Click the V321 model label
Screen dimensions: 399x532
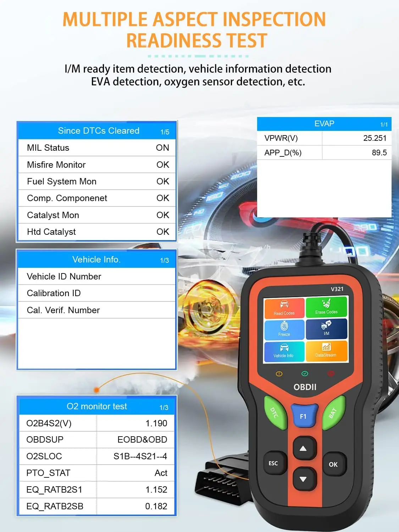click(337, 289)
